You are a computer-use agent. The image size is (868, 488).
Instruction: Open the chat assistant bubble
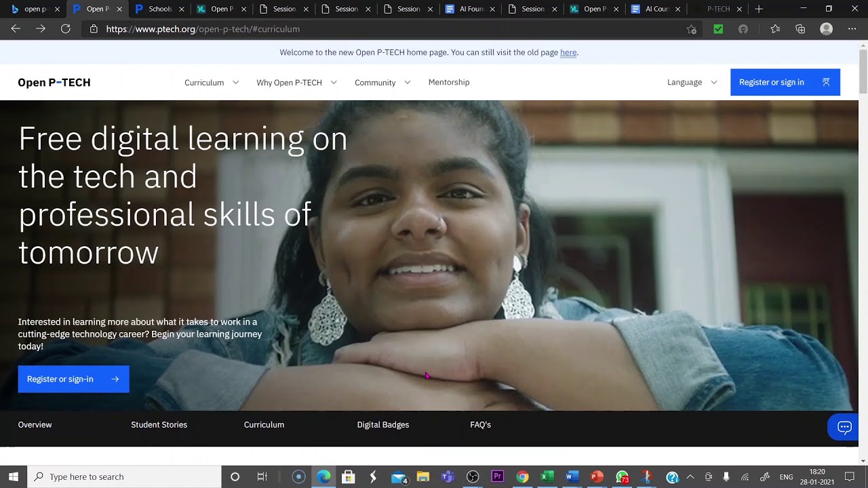(845, 427)
